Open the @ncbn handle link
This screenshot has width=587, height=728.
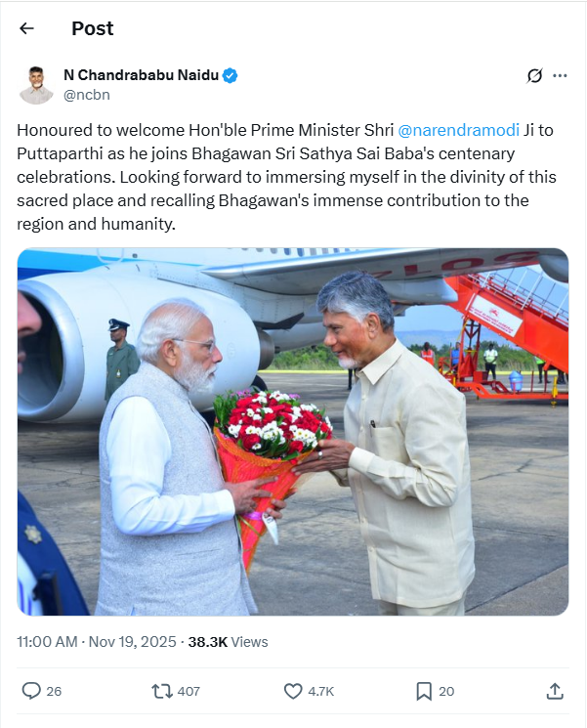(87, 95)
